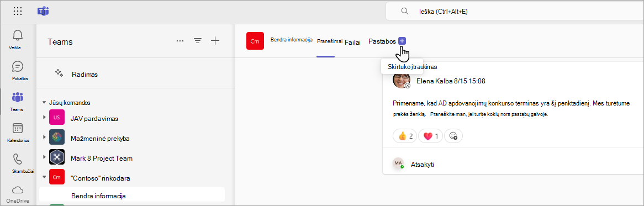Open the app launcher waffle grid

(x=18, y=11)
